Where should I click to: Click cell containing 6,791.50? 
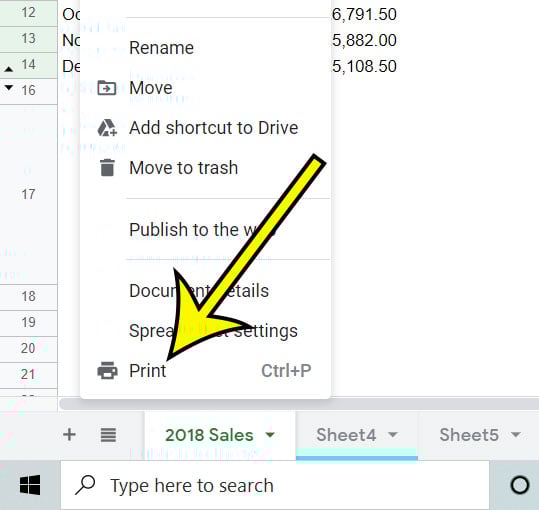(x=364, y=14)
